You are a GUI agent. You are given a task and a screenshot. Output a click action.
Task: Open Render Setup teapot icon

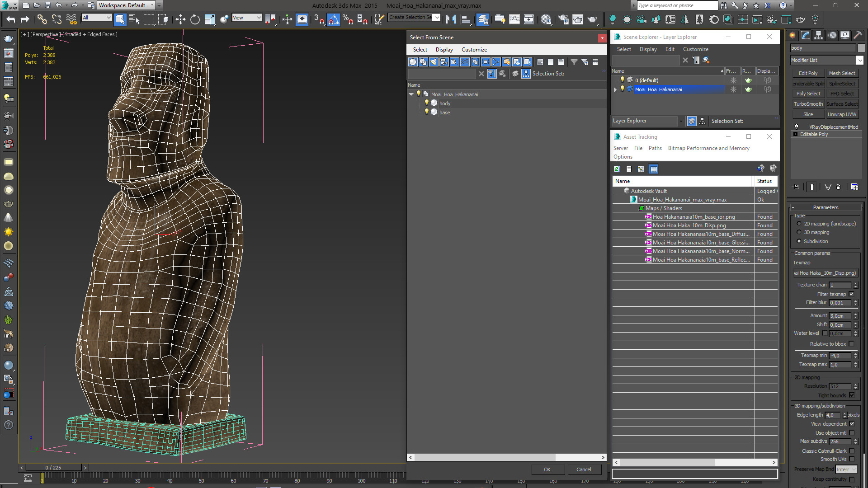tap(563, 19)
